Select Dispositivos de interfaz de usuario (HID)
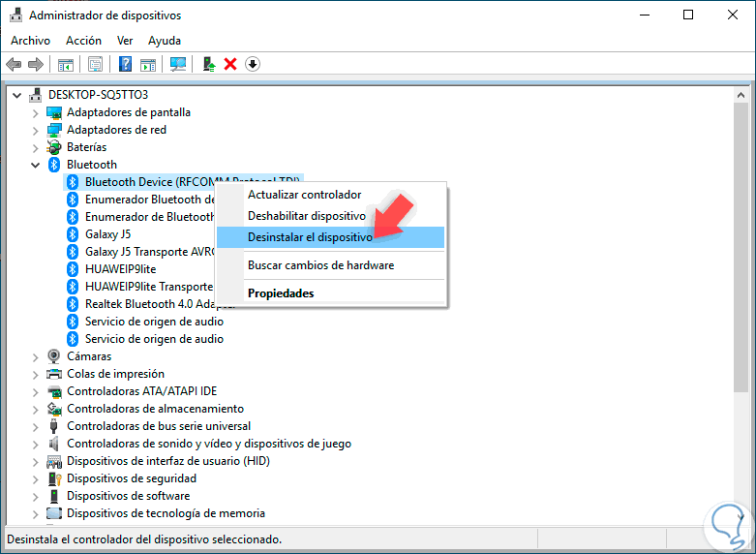Screen dimensions: 756x554 pos(168,461)
